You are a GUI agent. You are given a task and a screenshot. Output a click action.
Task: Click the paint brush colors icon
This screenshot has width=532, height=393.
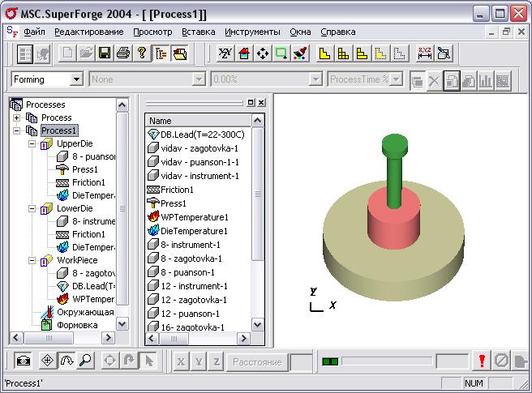300,53
